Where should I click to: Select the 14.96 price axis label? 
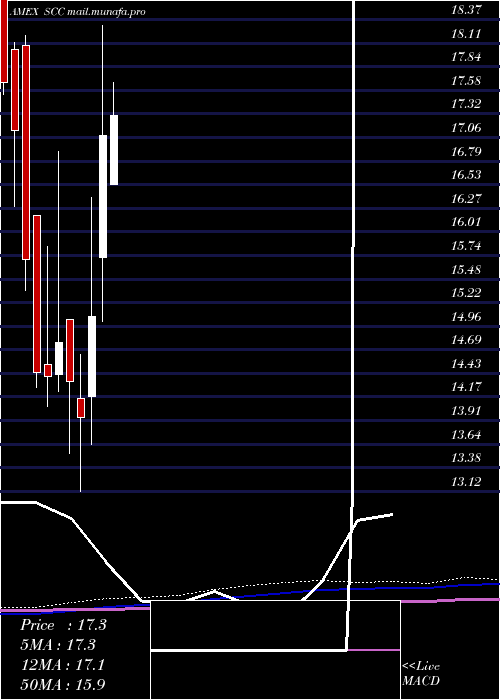click(x=466, y=316)
